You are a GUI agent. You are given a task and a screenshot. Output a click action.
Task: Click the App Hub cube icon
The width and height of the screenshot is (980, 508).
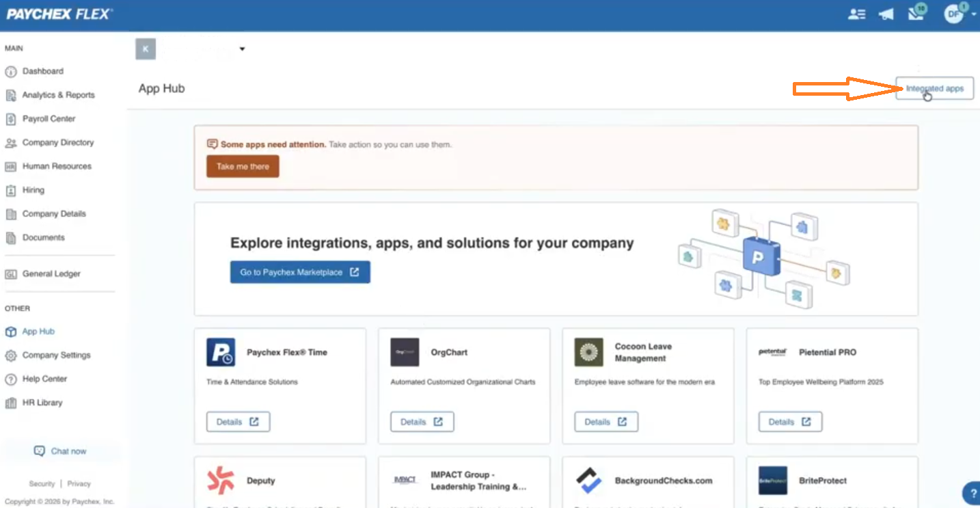pyautogui.click(x=11, y=332)
